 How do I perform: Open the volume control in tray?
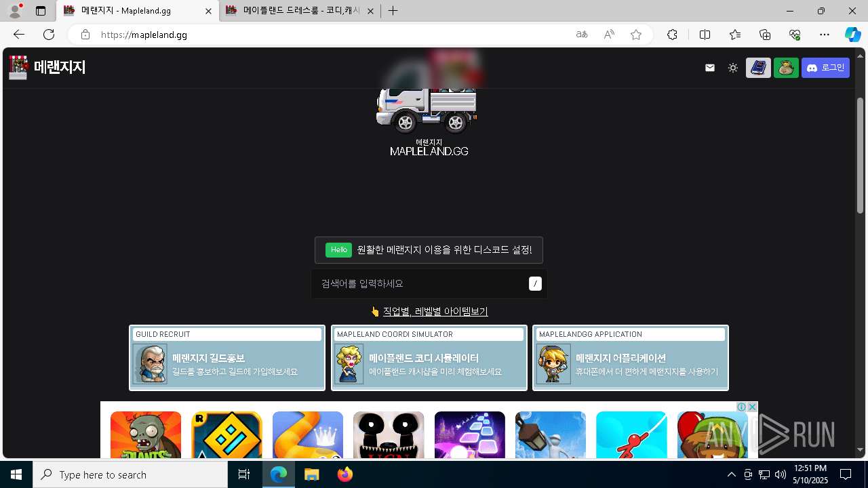[x=781, y=474]
